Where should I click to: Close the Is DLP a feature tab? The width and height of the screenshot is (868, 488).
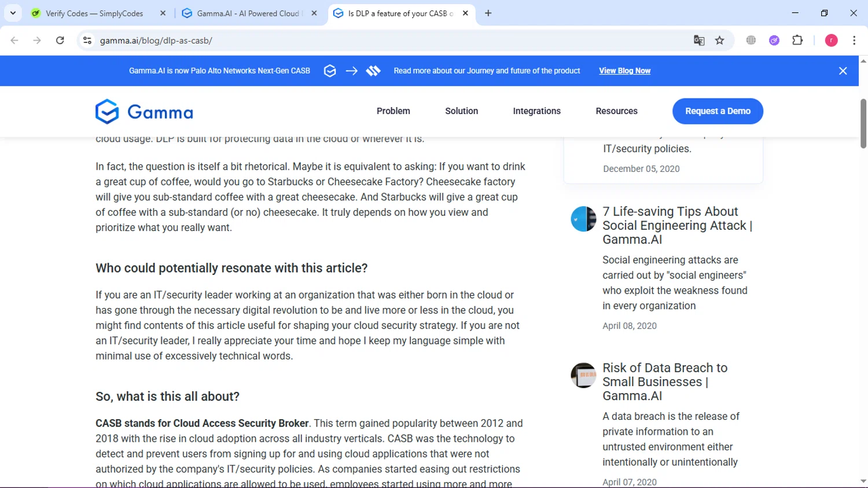pyautogui.click(x=465, y=13)
